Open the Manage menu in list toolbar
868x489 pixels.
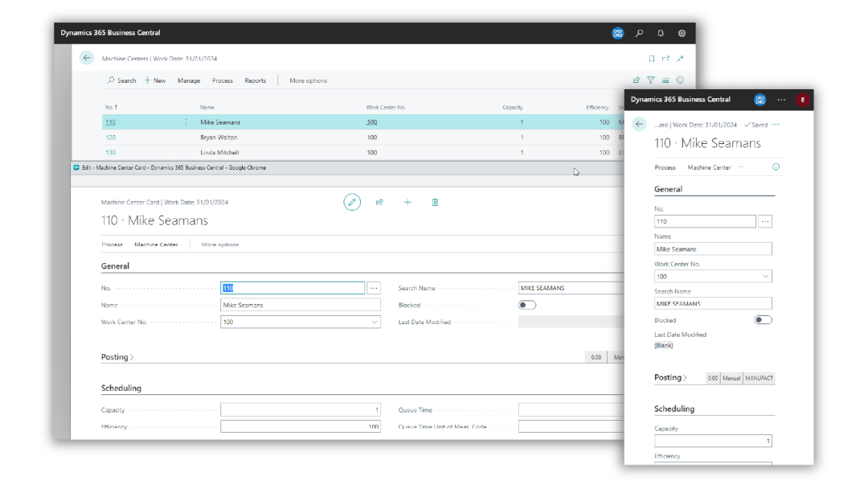pos(189,80)
